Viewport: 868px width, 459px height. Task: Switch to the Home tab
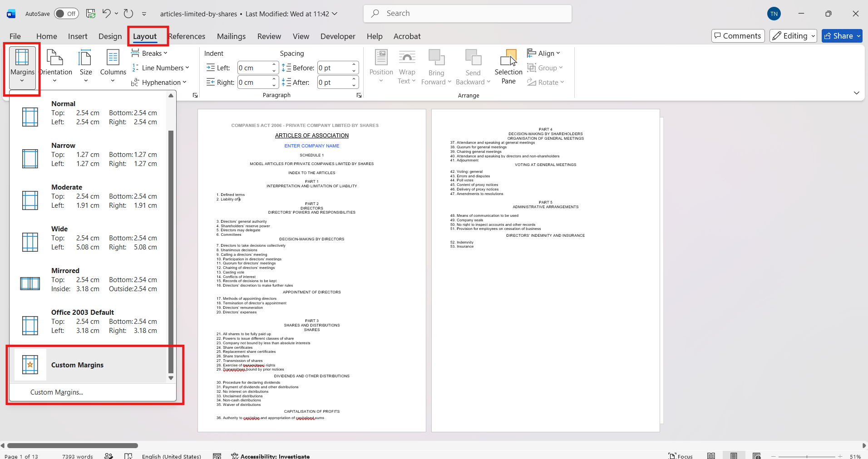click(47, 36)
